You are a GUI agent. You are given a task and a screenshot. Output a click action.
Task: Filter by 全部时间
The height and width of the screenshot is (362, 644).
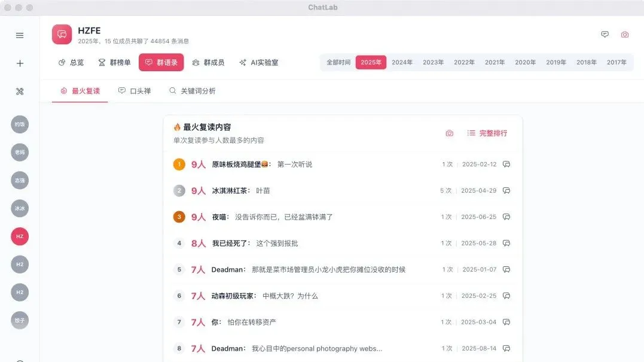pos(338,62)
